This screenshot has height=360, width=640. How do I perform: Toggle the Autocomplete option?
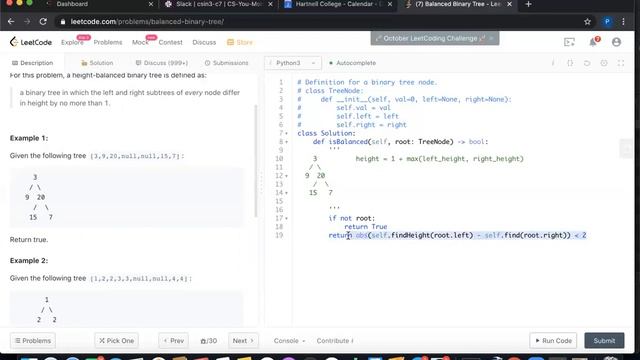click(352, 63)
